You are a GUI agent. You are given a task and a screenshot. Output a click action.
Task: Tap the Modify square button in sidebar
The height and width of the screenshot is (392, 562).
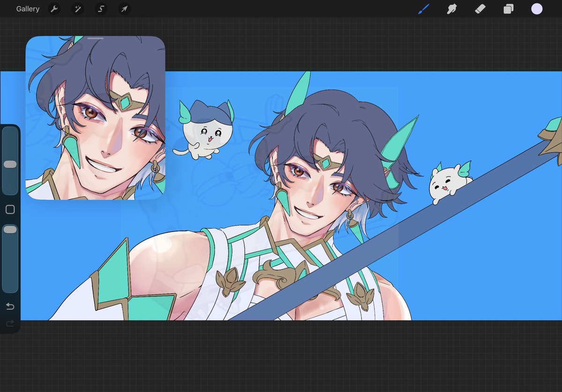[10, 210]
